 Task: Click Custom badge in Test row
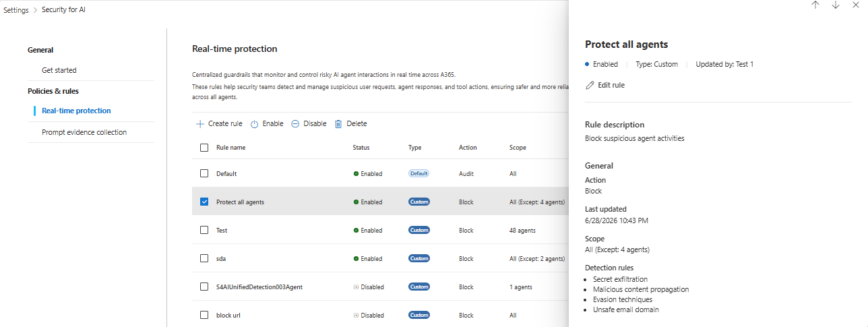coord(419,230)
